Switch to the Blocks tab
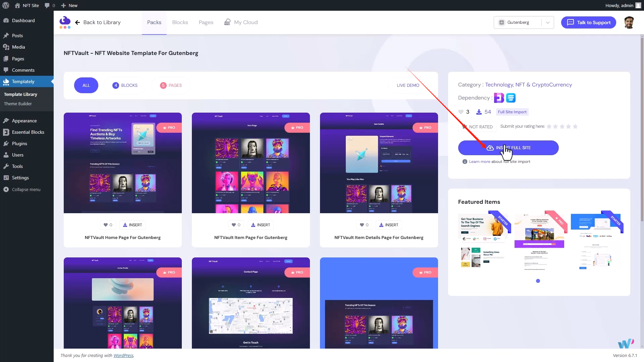 pos(180,22)
